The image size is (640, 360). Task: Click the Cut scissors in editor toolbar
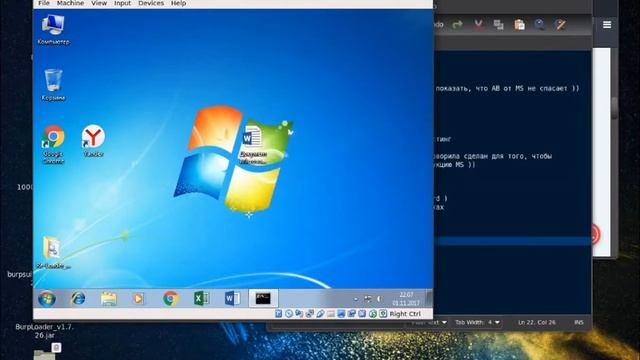pos(478,25)
